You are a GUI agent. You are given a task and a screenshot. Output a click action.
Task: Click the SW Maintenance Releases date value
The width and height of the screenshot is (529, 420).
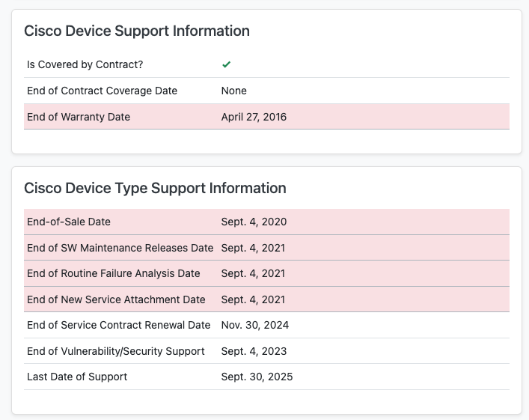(253, 248)
